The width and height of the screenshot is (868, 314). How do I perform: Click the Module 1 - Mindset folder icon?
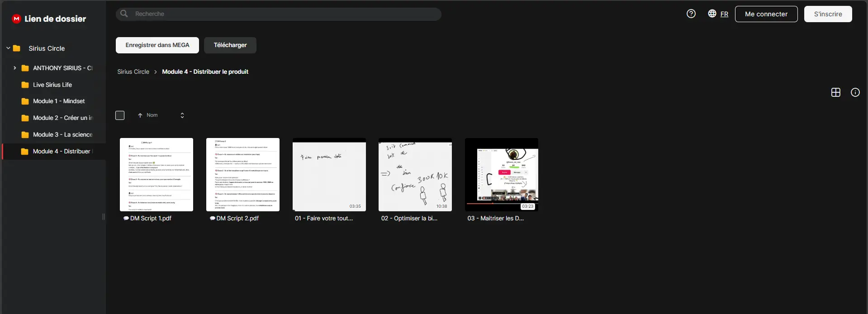click(x=25, y=101)
